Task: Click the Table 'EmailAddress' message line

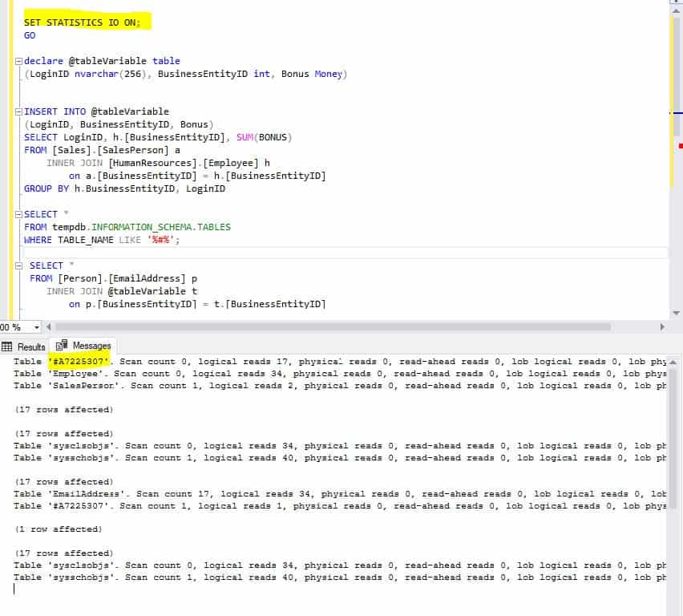Action: point(340,494)
